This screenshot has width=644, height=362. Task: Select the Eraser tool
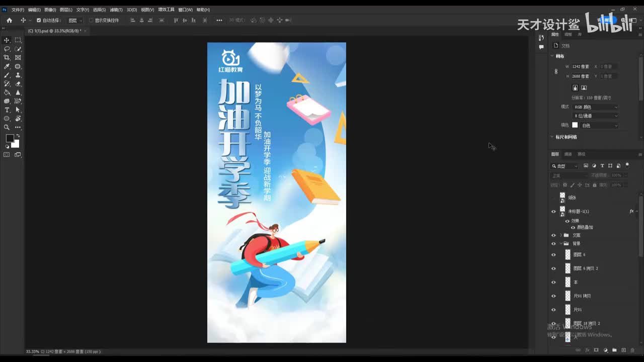point(18,83)
